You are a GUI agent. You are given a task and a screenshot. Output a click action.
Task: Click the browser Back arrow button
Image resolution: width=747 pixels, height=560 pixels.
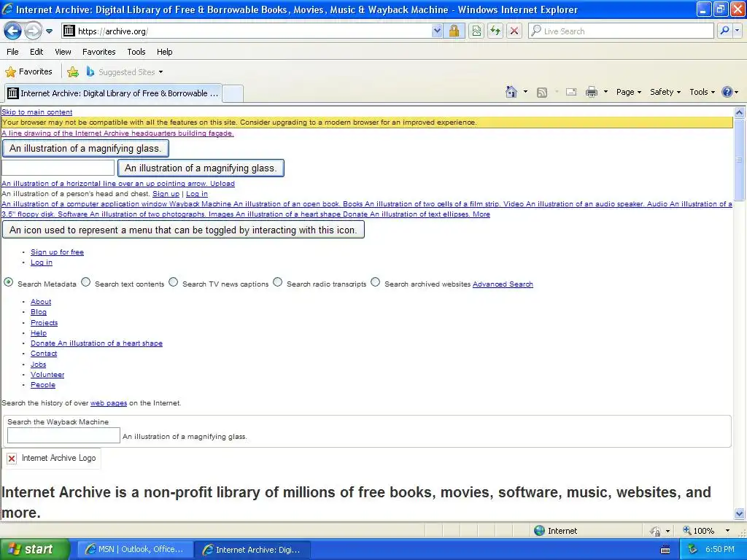[x=13, y=31]
